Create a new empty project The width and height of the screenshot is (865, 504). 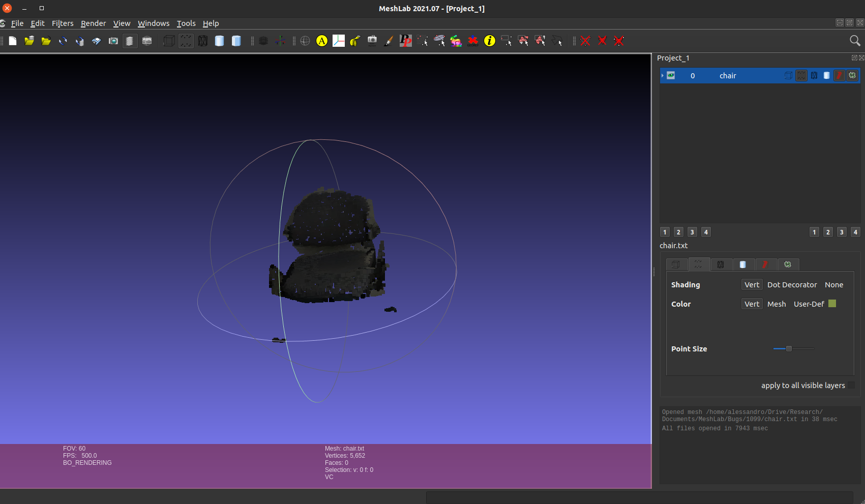pyautogui.click(x=13, y=41)
